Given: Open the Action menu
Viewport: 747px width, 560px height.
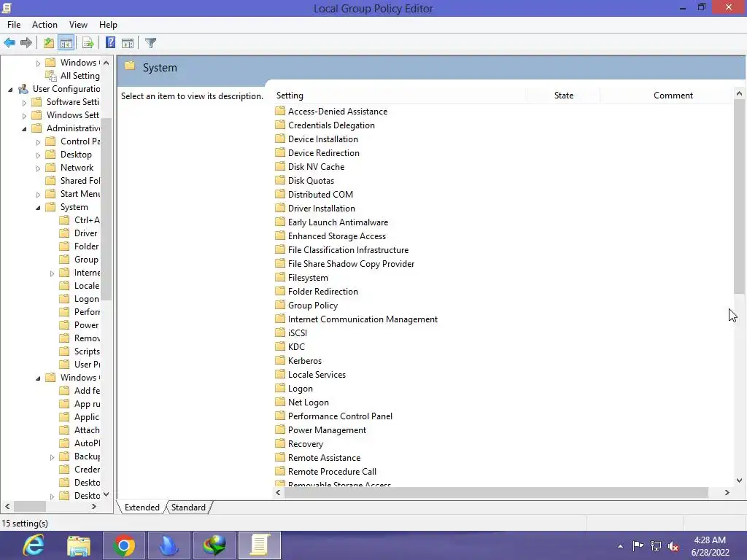Looking at the screenshot, I should coord(44,25).
